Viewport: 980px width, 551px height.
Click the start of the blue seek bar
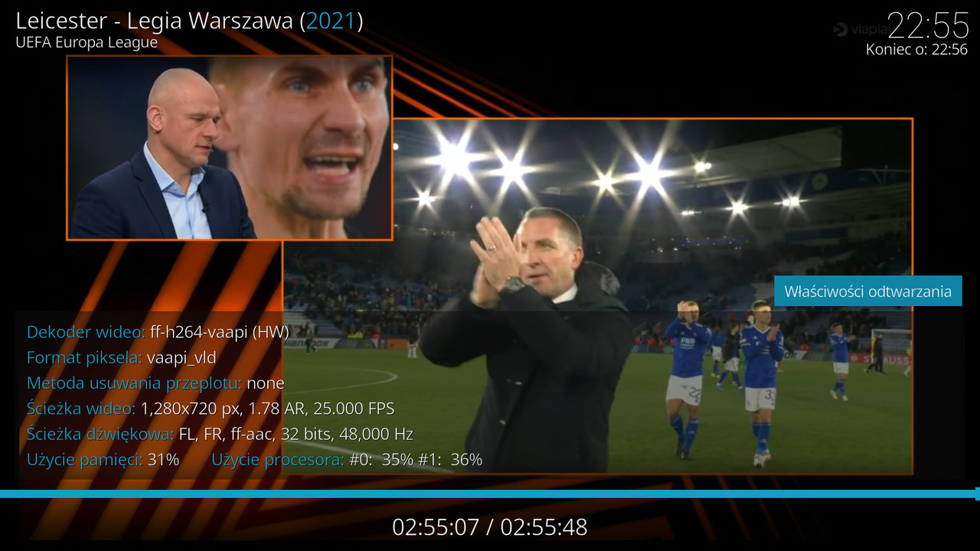[3, 494]
